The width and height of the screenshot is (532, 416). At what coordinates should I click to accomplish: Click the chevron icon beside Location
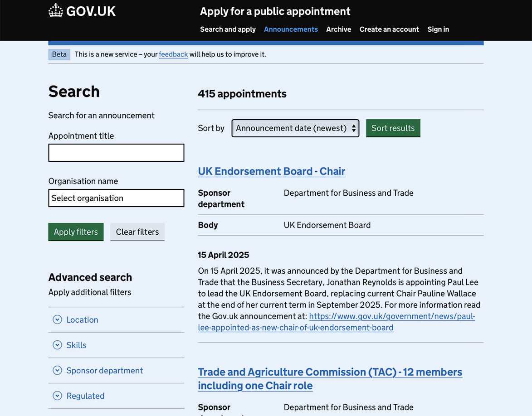coord(57,320)
